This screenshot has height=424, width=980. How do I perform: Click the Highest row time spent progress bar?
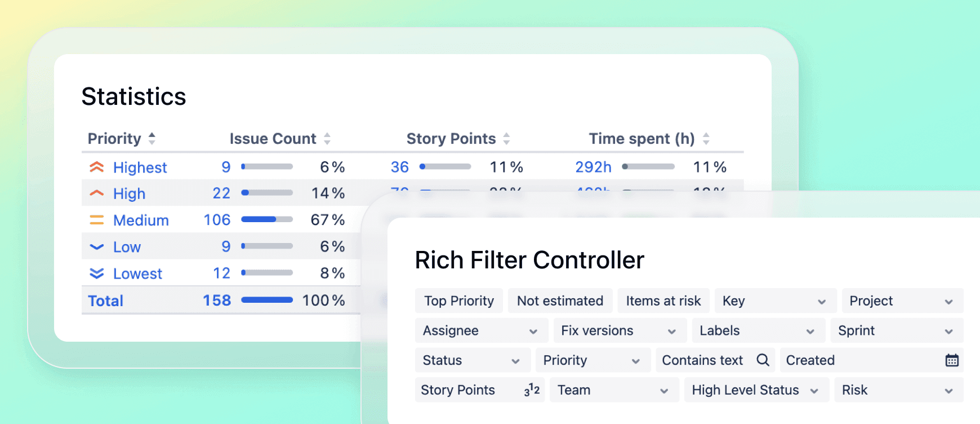pos(648,166)
